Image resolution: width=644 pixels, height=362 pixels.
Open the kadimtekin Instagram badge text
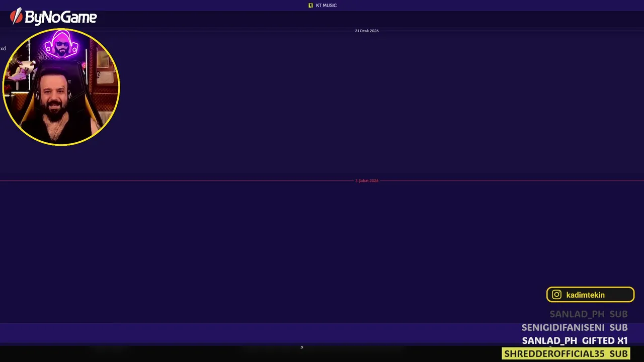(x=585, y=295)
